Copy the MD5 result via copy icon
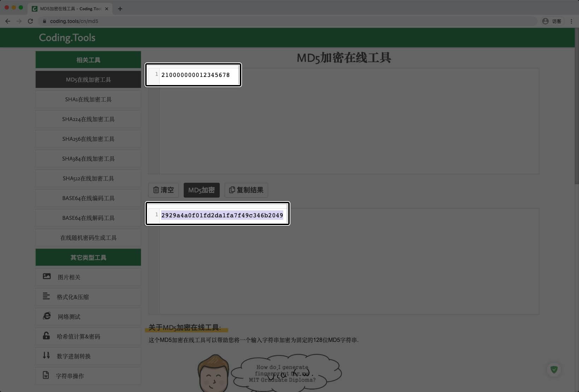 coord(232,190)
